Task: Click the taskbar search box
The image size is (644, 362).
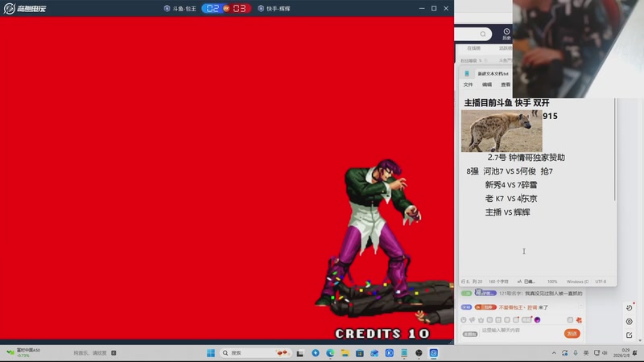Action: [255, 353]
